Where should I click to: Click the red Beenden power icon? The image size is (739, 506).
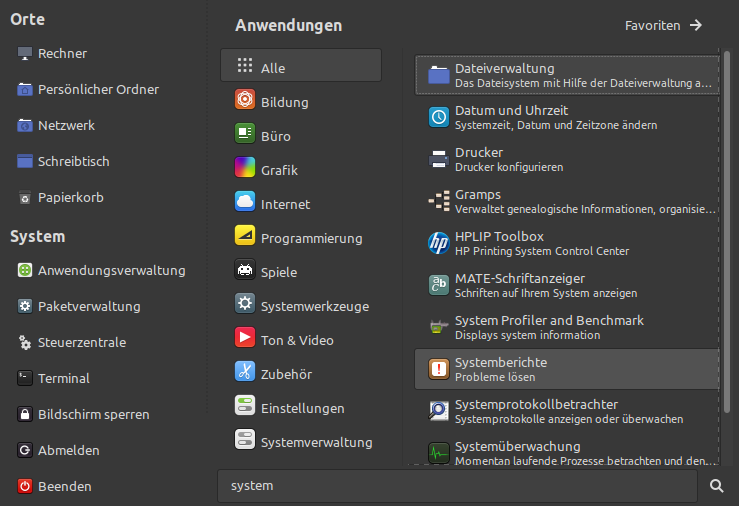point(25,486)
